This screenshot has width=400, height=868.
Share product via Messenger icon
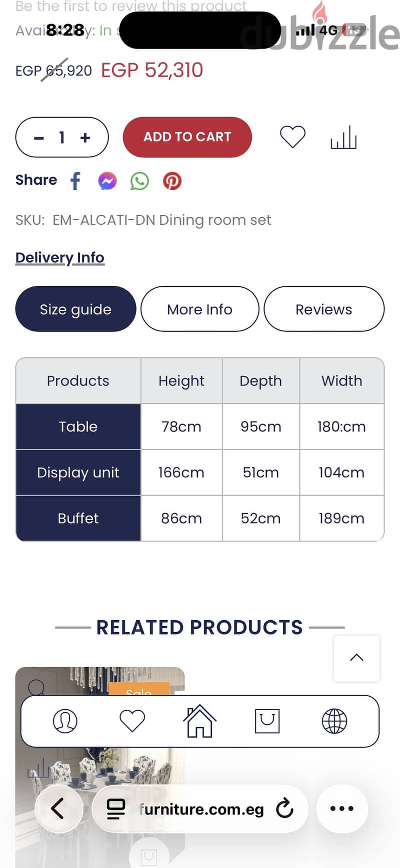tap(107, 181)
